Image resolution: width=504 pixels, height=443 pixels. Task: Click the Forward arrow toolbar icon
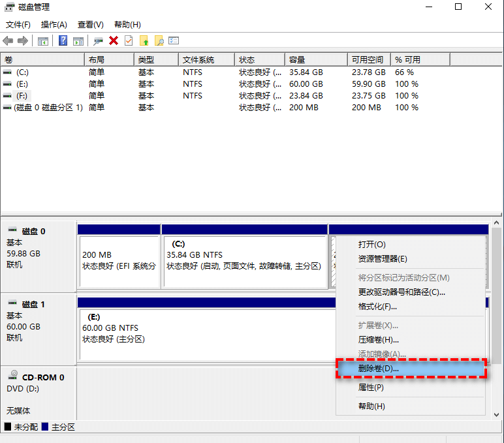point(22,41)
